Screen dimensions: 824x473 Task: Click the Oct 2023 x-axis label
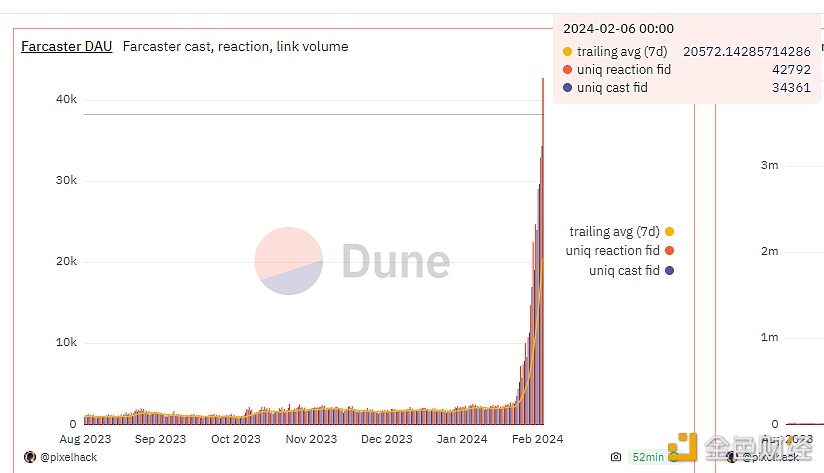click(x=236, y=439)
